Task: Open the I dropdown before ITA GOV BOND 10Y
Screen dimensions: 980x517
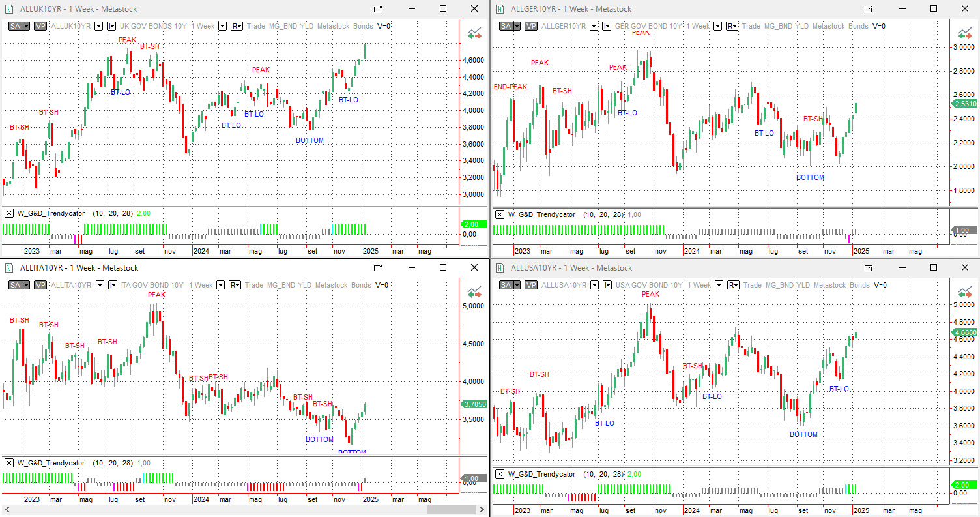Action: (112, 285)
